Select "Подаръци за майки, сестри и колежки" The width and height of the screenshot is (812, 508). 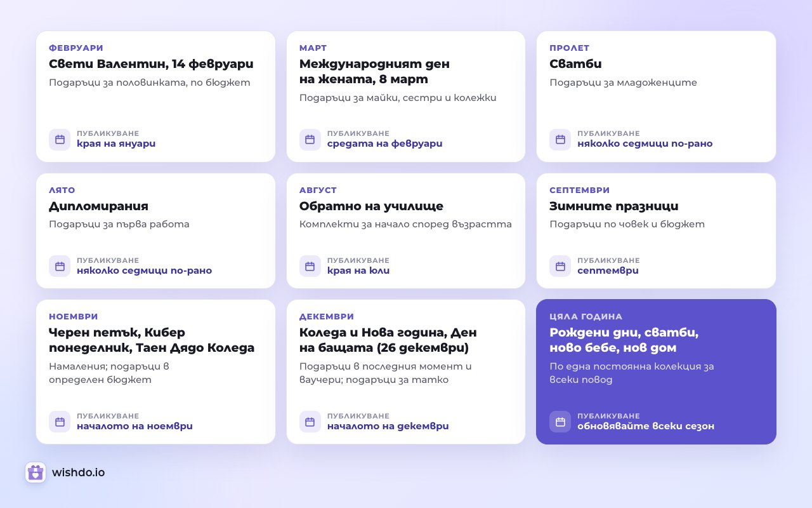pos(398,98)
